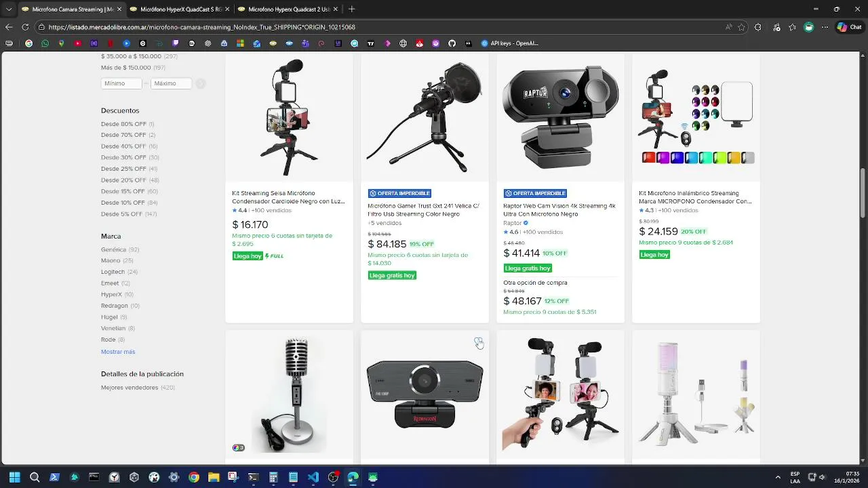
Task: Filter by Más de $ 150.000
Action: click(x=134, y=68)
